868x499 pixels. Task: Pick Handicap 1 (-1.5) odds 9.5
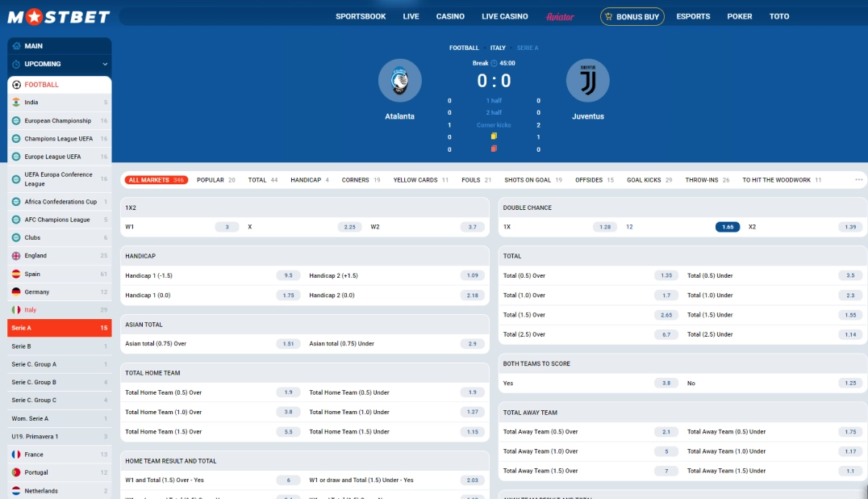point(289,275)
